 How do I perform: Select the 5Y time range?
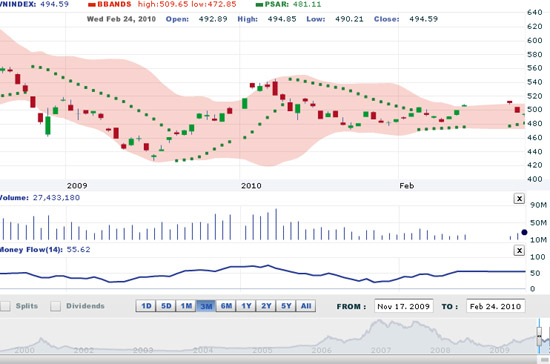(286, 306)
